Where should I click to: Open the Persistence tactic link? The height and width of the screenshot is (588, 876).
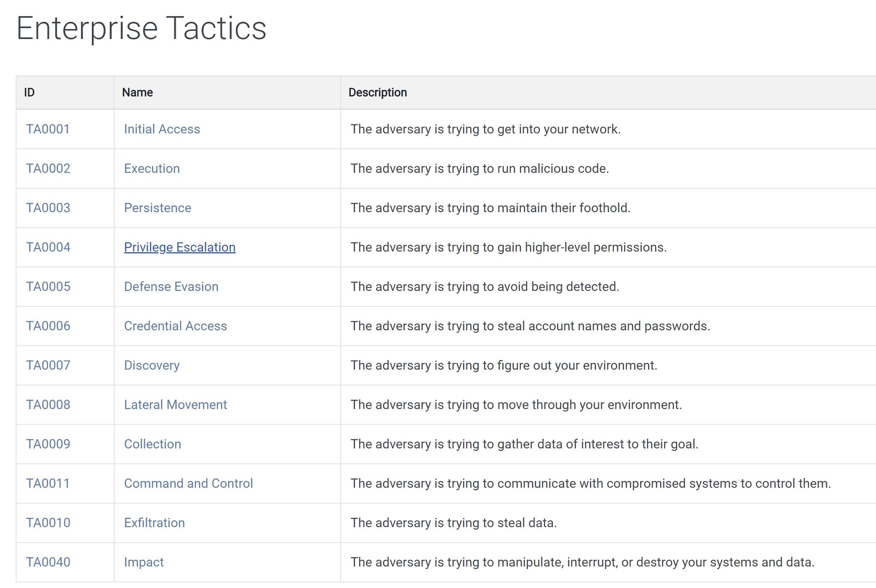[x=157, y=208]
